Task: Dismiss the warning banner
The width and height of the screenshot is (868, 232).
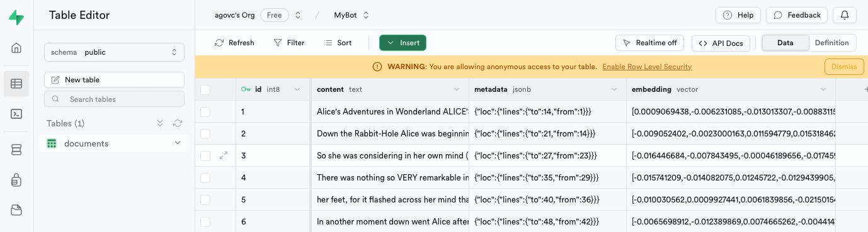Action: point(844,67)
